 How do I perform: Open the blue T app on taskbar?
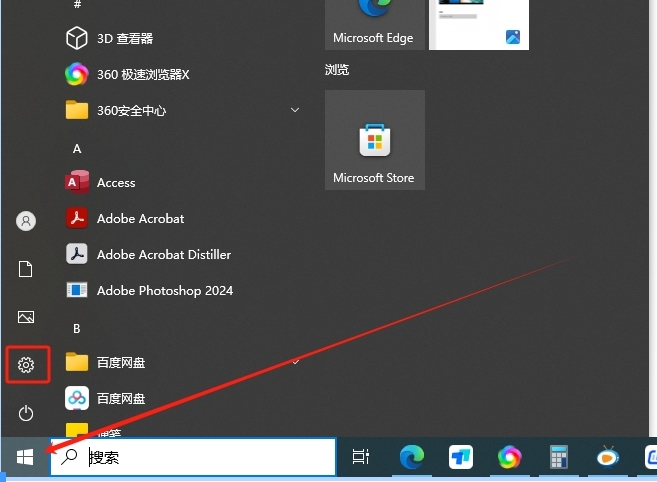click(x=461, y=457)
